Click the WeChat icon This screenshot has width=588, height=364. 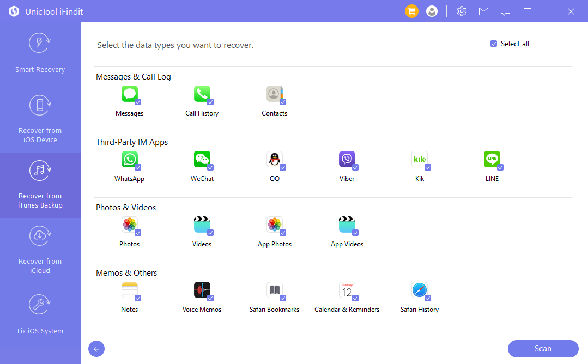(202, 159)
